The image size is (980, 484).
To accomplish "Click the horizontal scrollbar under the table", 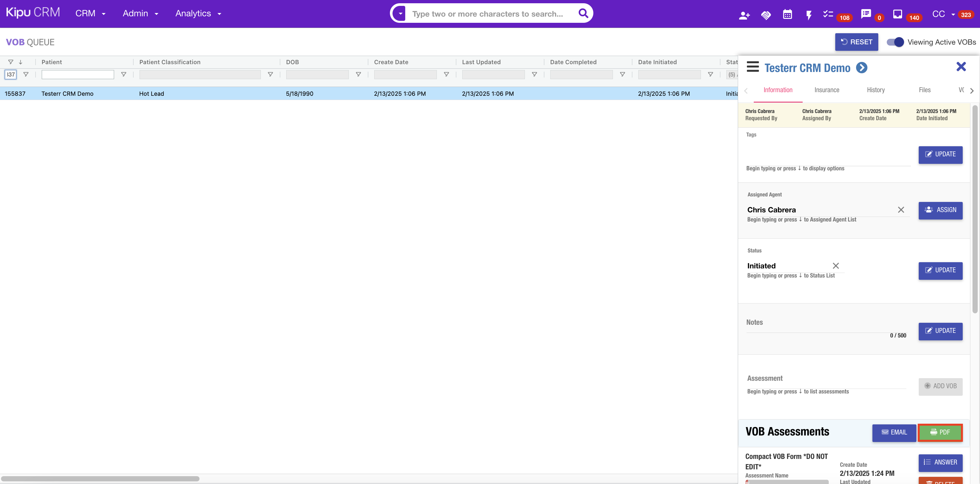I will (100, 479).
